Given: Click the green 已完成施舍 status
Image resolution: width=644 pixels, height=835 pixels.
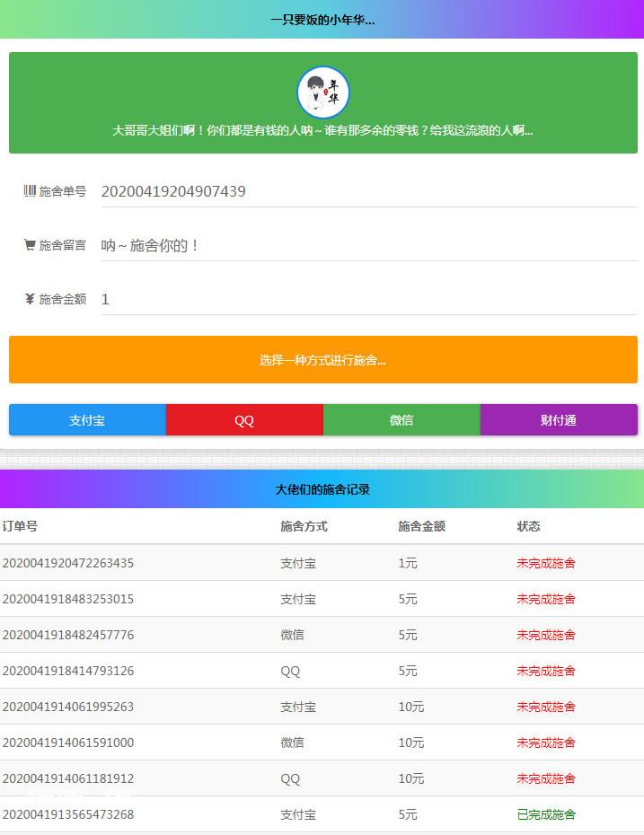Looking at the screenshot, I should pyautogui.click(x=546, y=814).
